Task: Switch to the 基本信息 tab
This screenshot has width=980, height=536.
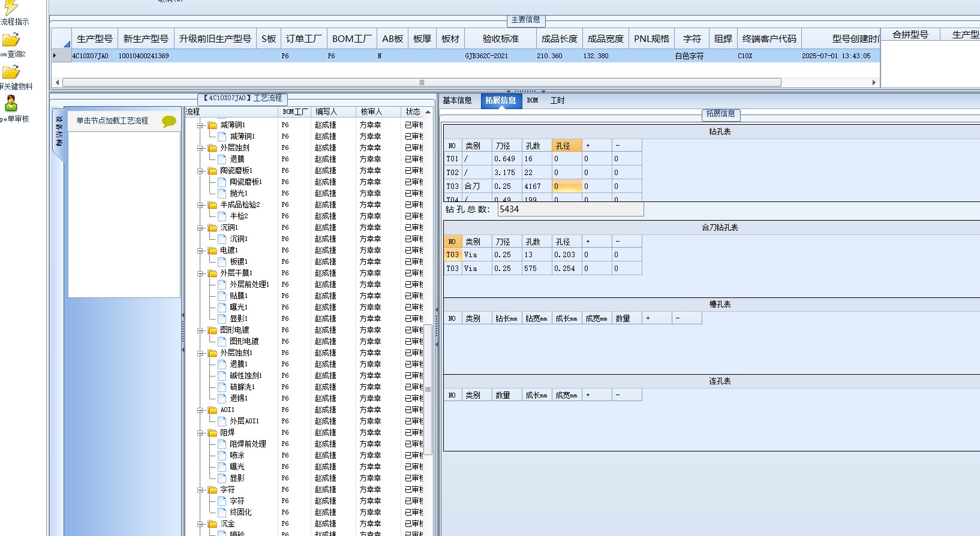Action: pyautogui.click(x=457, y=100)
